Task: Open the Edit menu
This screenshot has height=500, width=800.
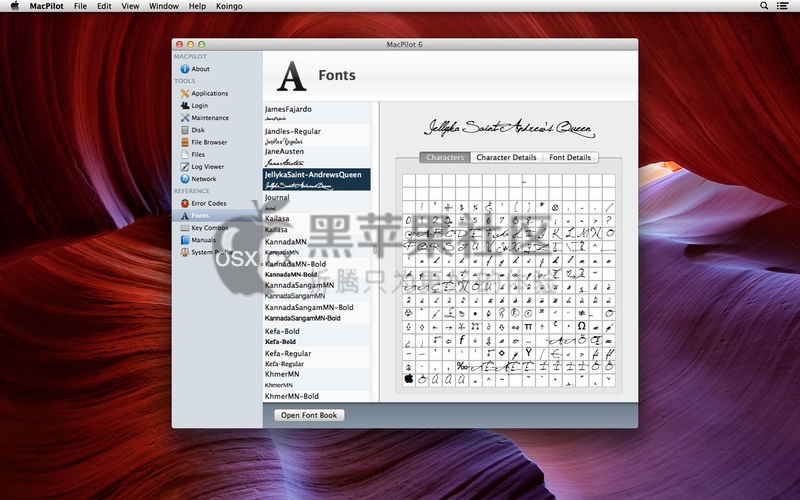Action: pyautogui.click(x=104, y=6)
